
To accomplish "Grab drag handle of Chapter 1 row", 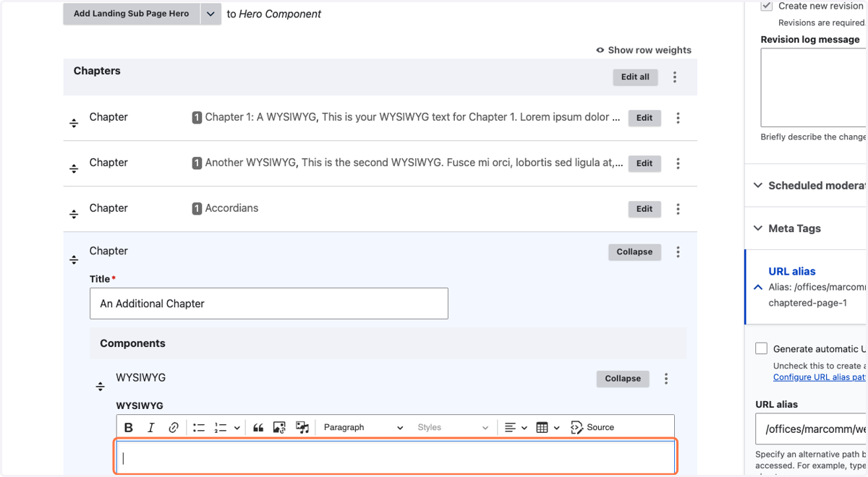I will (x=74, y=123).
